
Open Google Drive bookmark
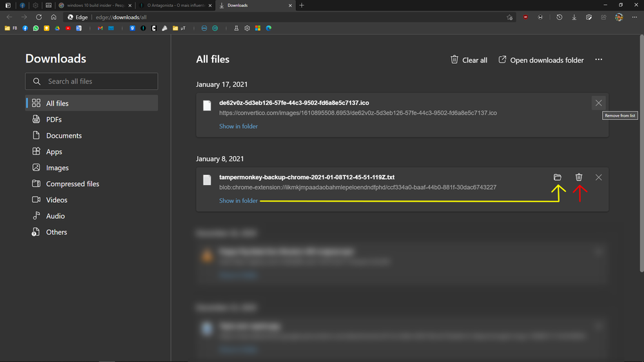point(57,28)
